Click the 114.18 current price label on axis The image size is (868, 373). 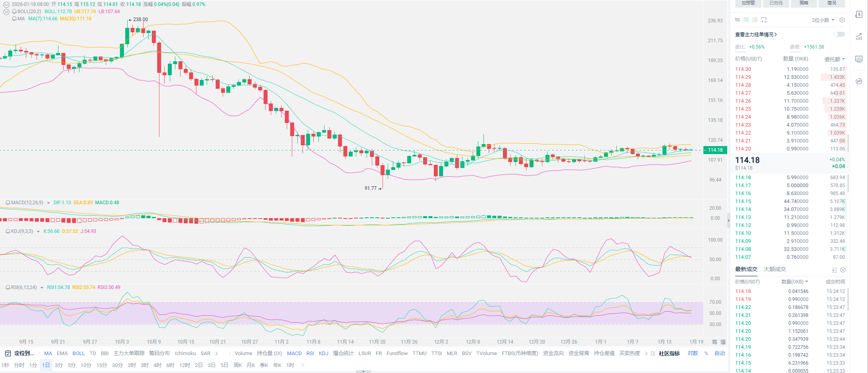tap(715, 150)
